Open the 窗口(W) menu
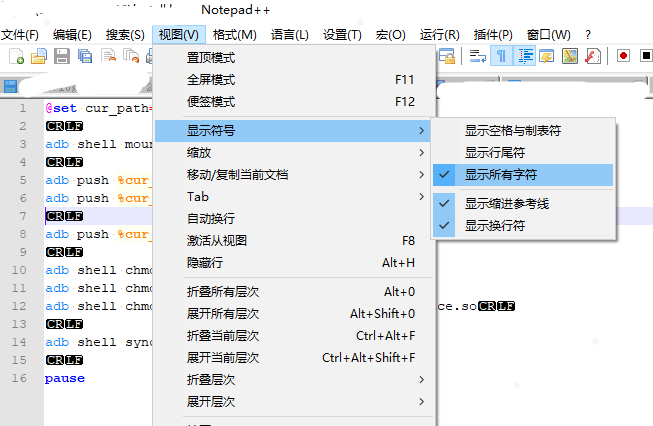653x426 pixels. 548,35
